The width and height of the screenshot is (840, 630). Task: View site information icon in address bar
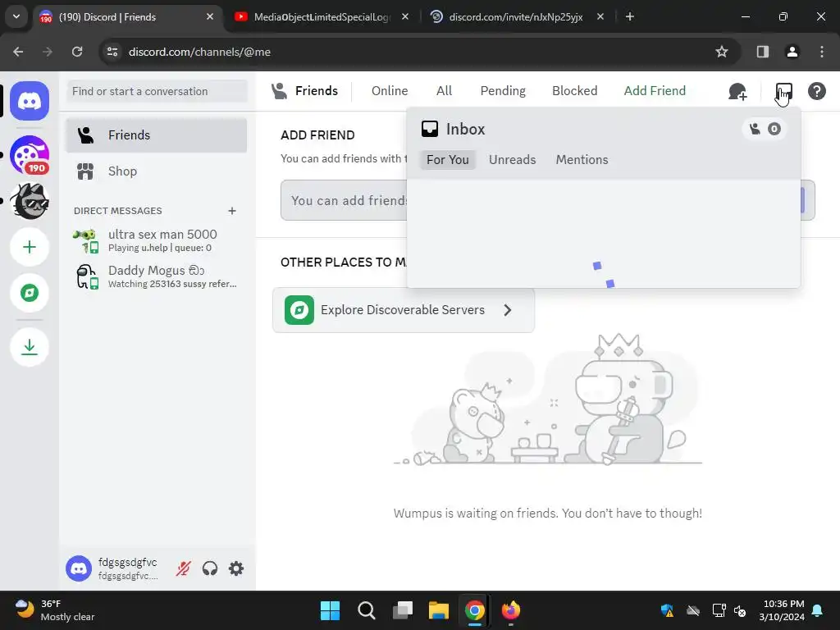click(112, 52)
